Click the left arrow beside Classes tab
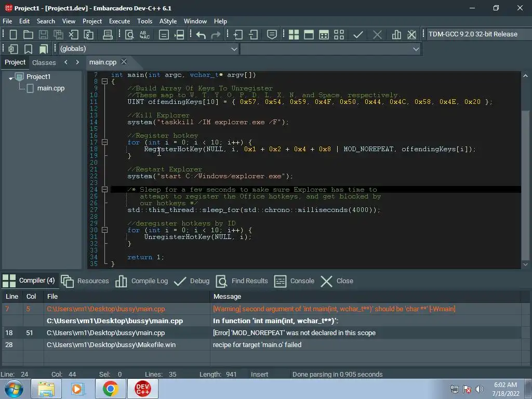This screenshot has width=532, height=399. [66, 62]
